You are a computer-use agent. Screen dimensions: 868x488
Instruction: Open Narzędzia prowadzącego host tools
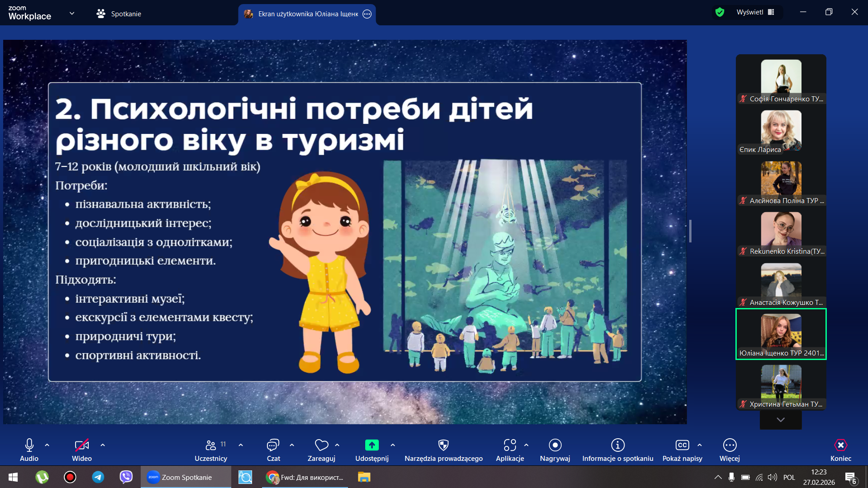[443, 450]
